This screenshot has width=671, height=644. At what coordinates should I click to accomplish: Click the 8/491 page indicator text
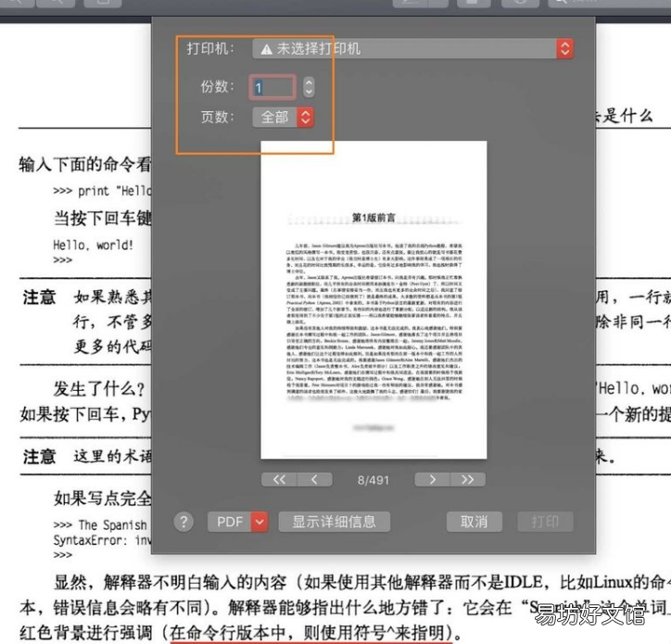373,480
